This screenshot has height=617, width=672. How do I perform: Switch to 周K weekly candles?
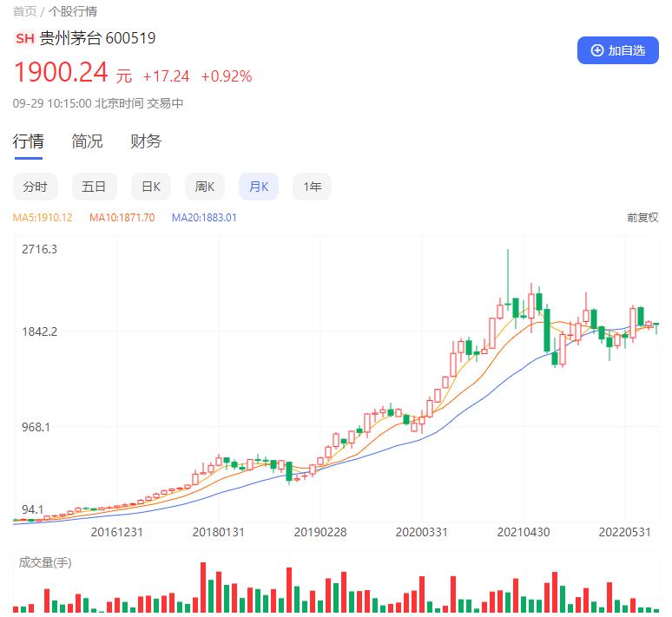pyautogui.click(x=204, y=187)
